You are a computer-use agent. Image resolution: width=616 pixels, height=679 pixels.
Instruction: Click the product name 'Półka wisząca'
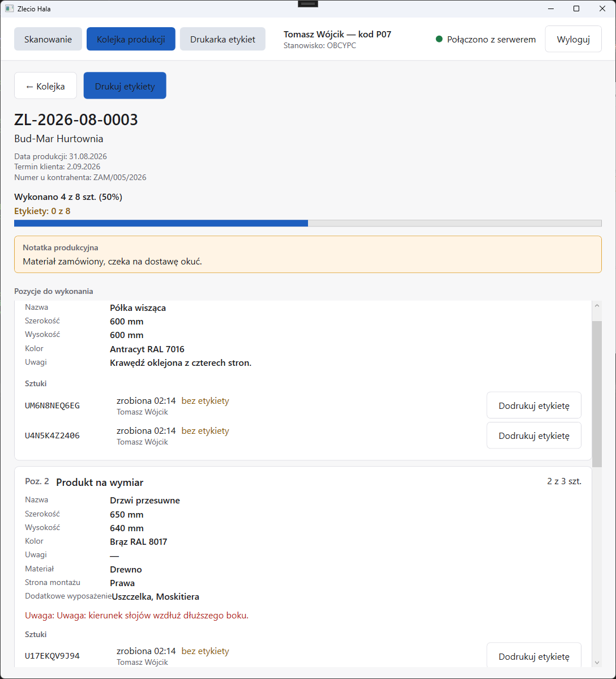tap(138, 308)
